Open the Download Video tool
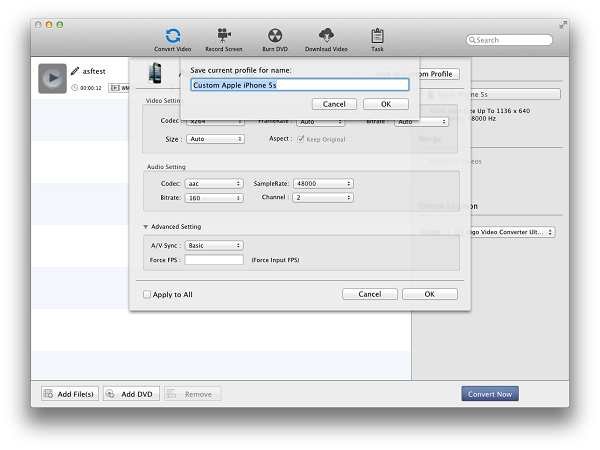The height and width of the screenshot is (450, 600). coord(326,40)
